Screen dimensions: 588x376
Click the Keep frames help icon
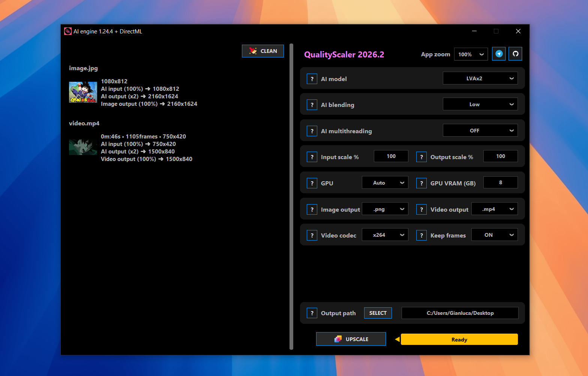pyautogui.click(x=421, y=235)
